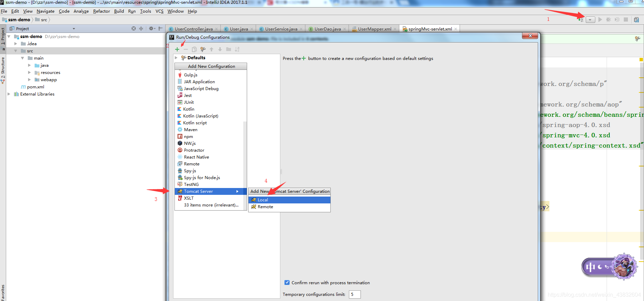Screen dimensions: 644x301
Task: Open the Structure side tool tab
Action: [x=3, y=70]
